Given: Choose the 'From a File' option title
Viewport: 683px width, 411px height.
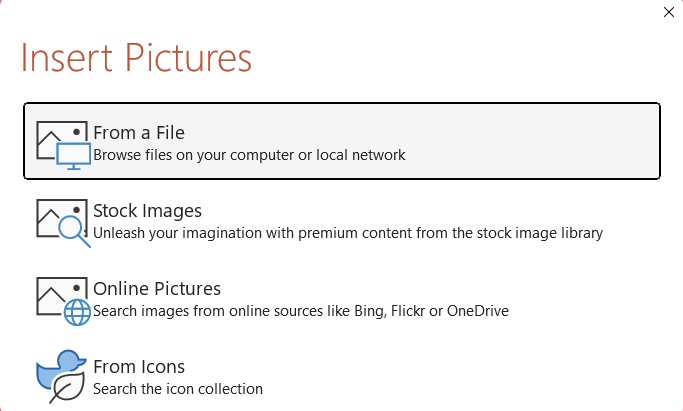Looking at the screenshot, I should click(139, 133).
